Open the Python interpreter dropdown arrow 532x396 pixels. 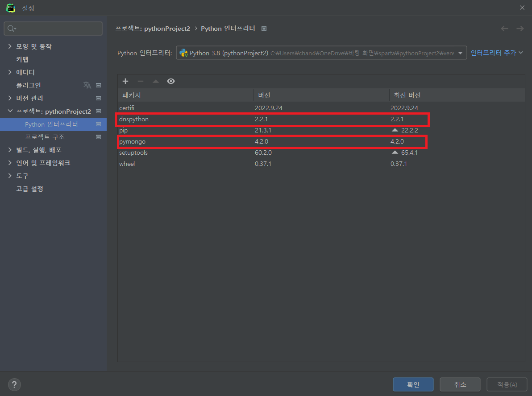pos(461,53)
